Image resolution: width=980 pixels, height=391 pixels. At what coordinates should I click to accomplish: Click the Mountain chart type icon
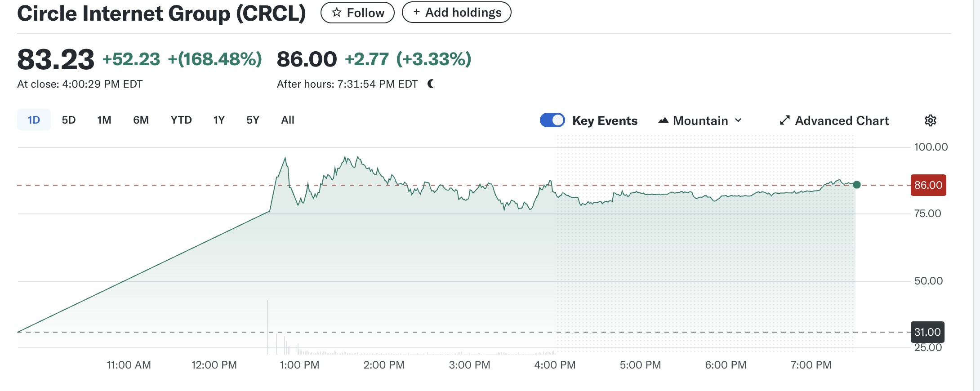coord(663,120)
